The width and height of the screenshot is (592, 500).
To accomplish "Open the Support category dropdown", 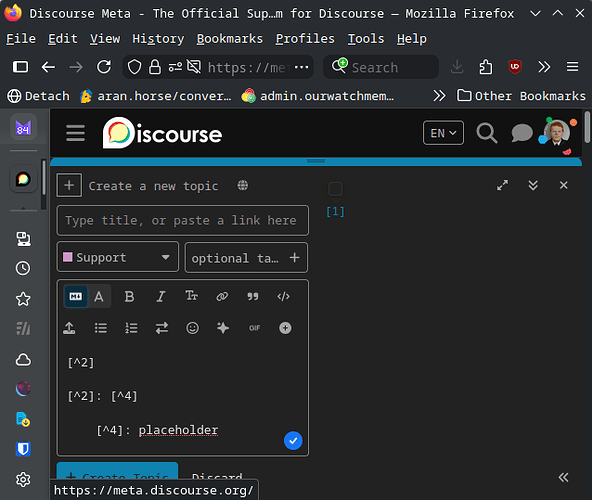I will tap(117, 257).
